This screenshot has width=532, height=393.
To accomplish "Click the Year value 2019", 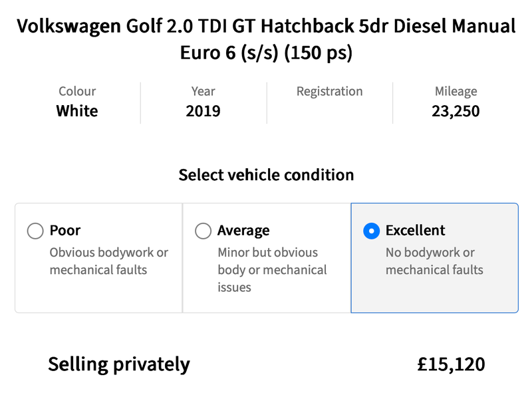I will [x=203, y=111].
